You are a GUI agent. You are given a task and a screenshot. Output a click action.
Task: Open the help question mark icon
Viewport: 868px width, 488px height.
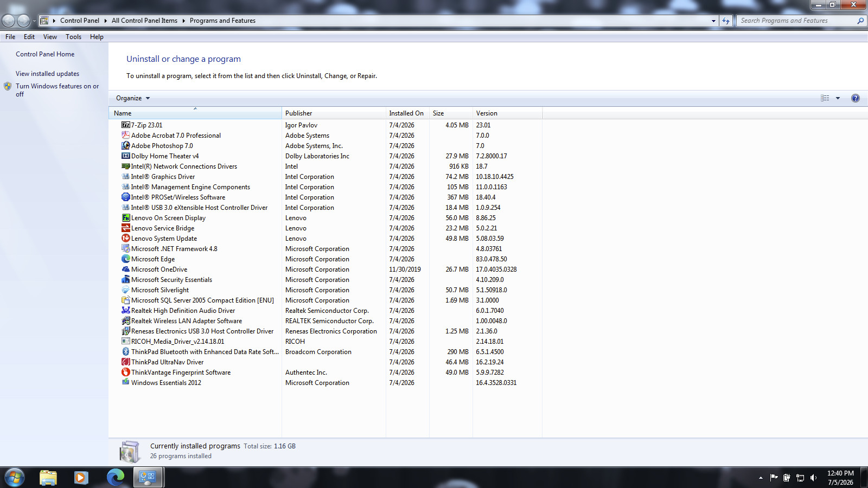[856, 98]
